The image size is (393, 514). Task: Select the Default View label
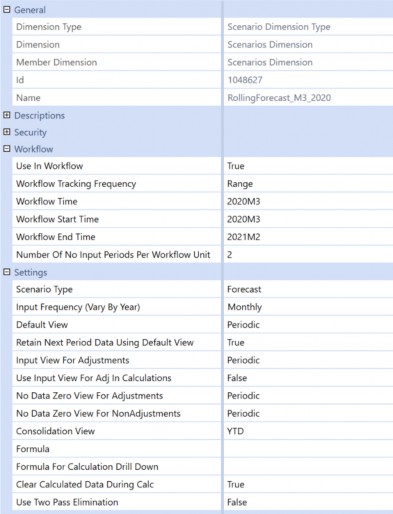(42, 325)
